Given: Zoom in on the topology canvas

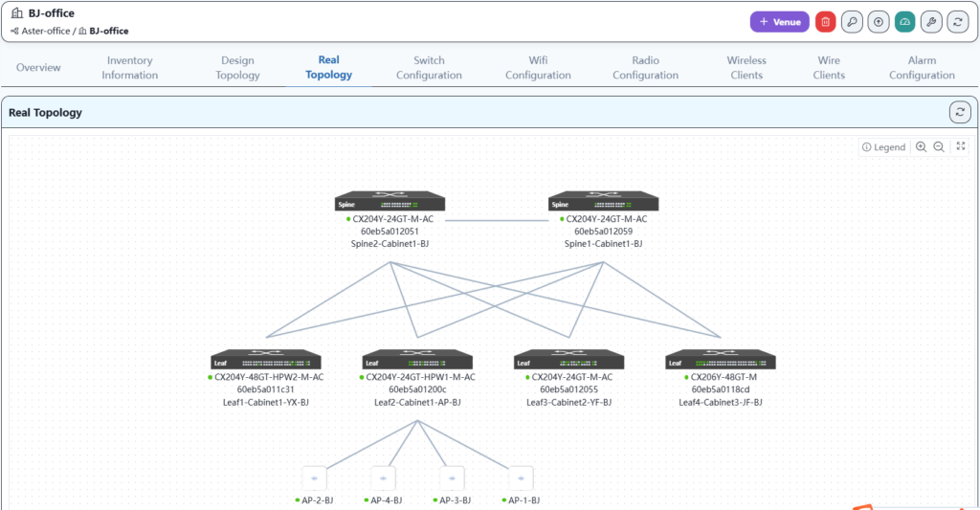Looking at the screenshot, I should (x=921, y=147).
